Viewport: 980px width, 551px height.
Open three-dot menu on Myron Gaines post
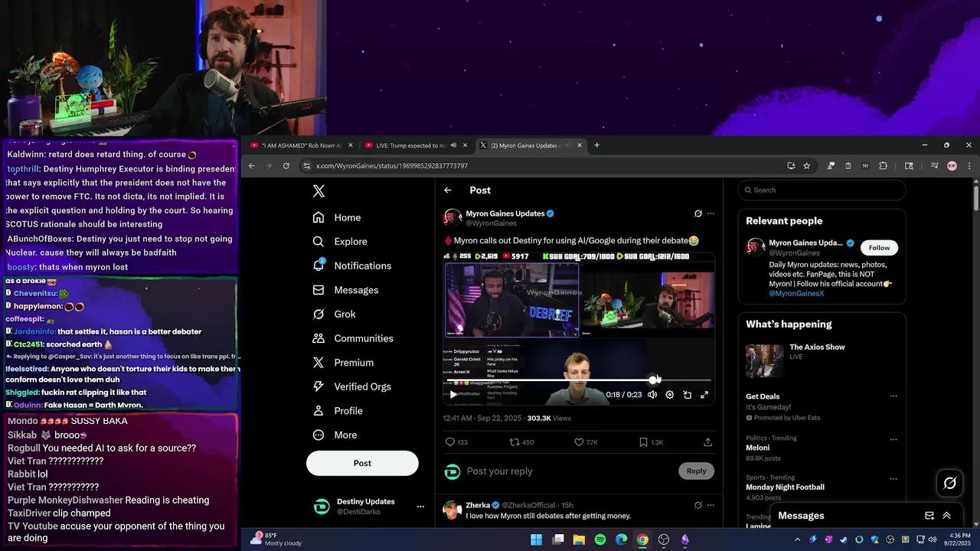click(710, 214)
